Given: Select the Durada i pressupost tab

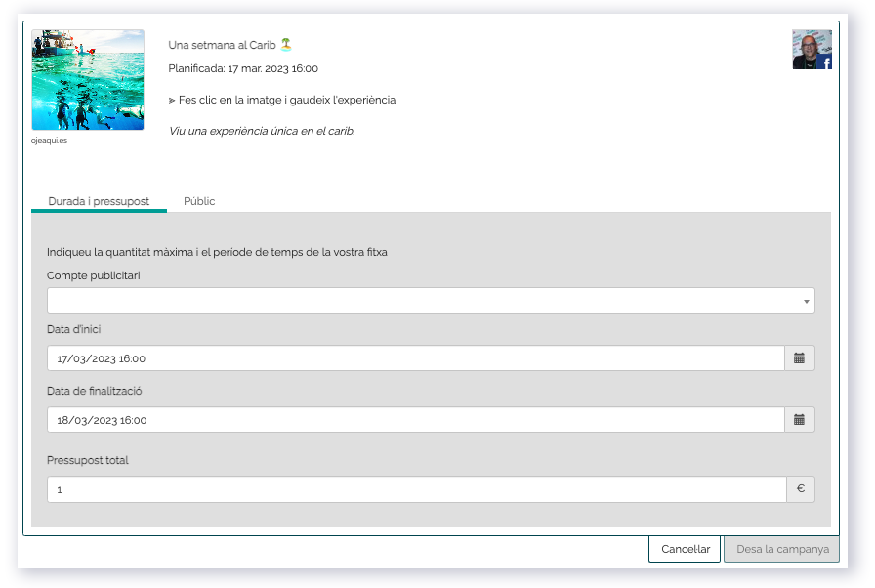Looking at the screenshot, I should point(99,201).
